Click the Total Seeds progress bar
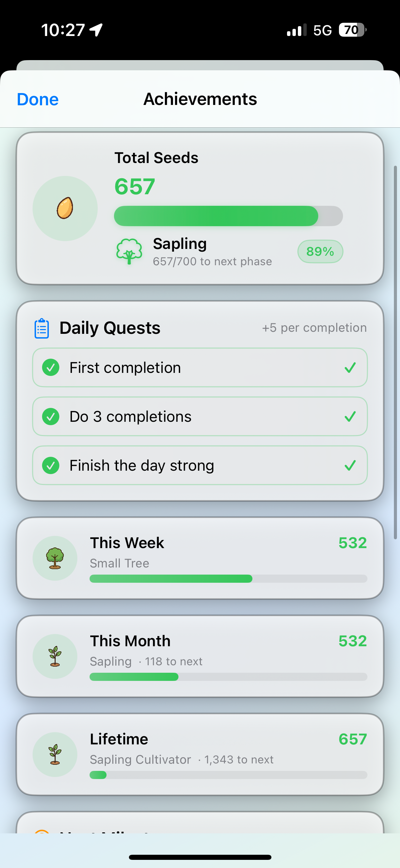Image resolution: width=400 pixels, height=868 pixels. point(228,216)
